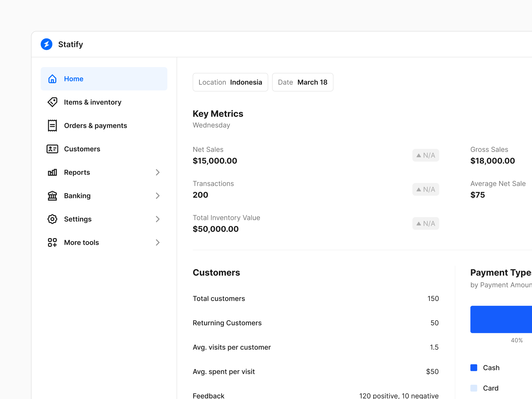Screen dimensions: 532x399
Task: Open the Banking menu item
Action: point(104,196)
